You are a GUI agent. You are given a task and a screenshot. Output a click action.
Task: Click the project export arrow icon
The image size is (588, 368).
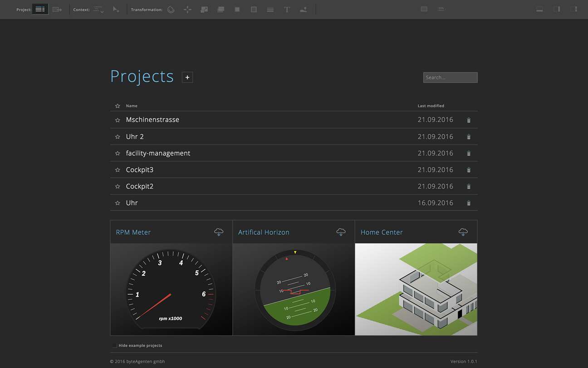(x=57, y=9)
